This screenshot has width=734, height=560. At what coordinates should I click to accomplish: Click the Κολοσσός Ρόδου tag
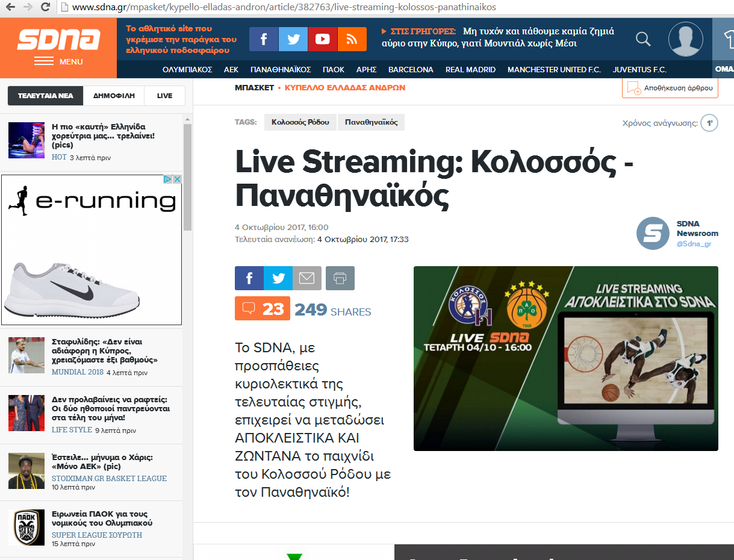(x=300, y=122)
